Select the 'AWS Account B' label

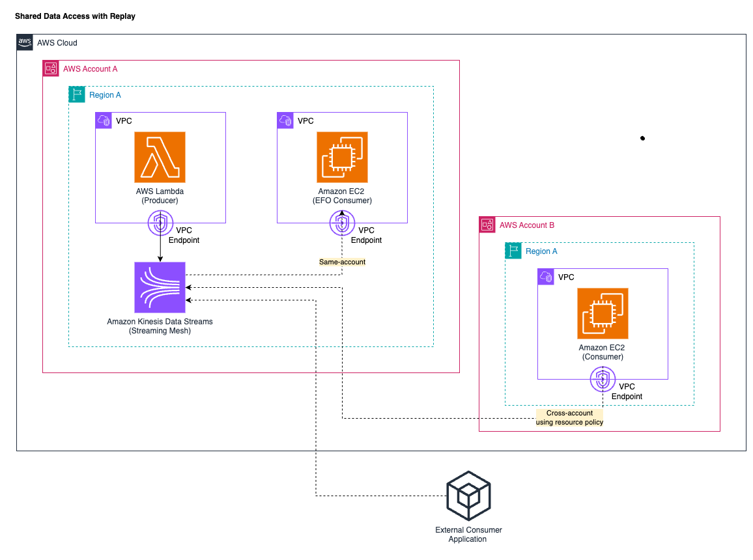coord(527,225)
